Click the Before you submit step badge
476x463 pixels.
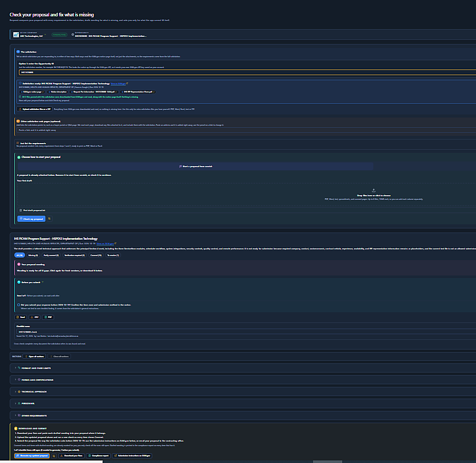(19, 282)
